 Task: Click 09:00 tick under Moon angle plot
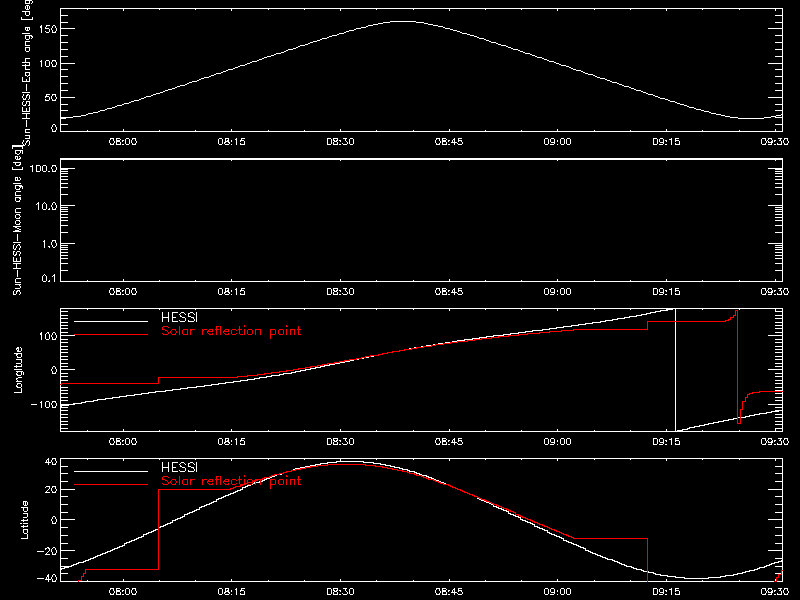(x=558, y=292)
